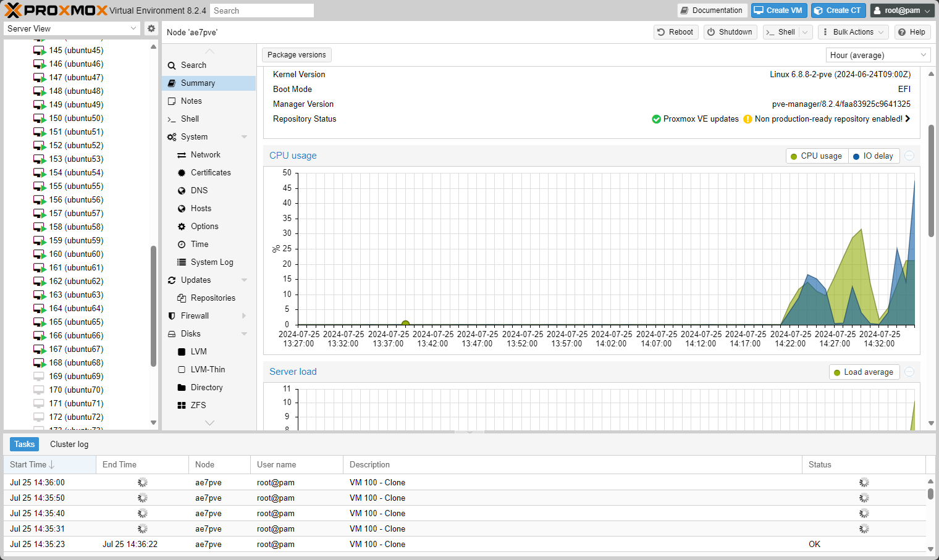Click the top search input field
The height and width of the screenshot is (560, 939).
click(x=261, y=10)
